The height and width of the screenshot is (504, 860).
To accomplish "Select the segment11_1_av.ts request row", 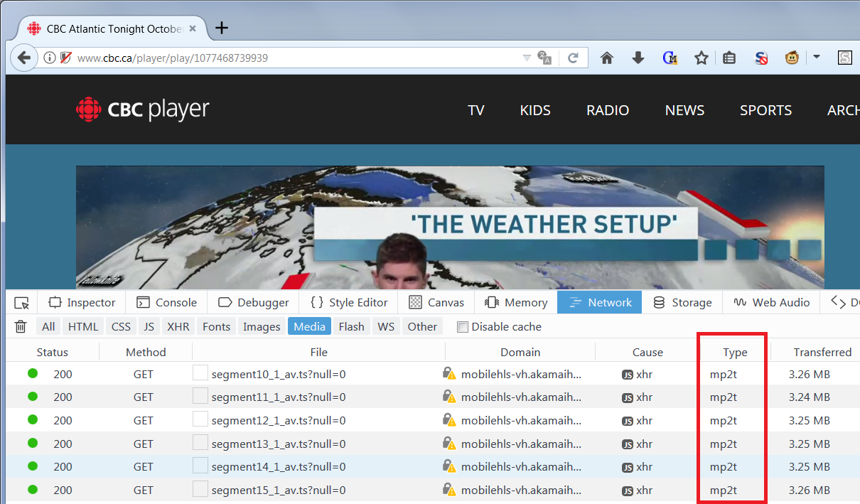I will click(x=434, y=397).
